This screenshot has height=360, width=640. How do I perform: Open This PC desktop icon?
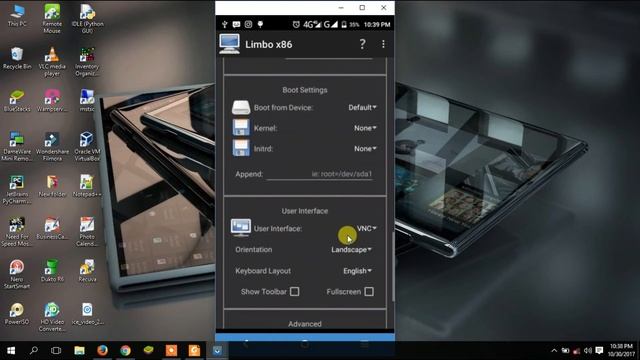click(x=17, y=16)
